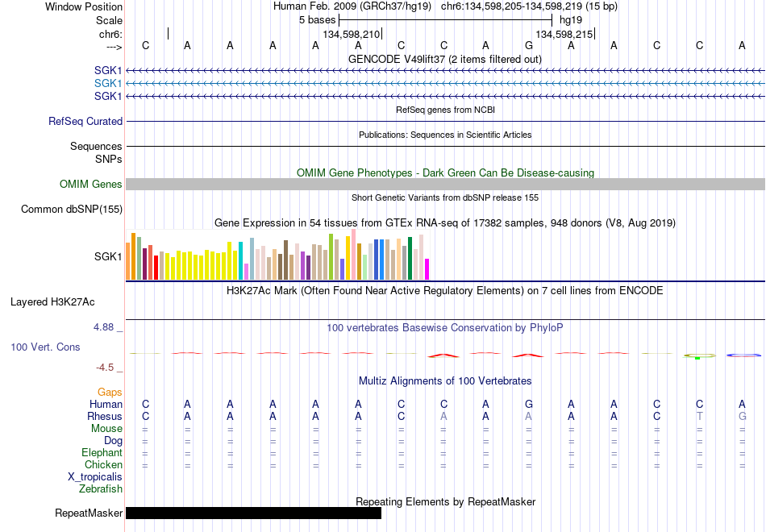The width and height of the screenshot is (766, 532).
Task: Click the top SGK1 GENCODE transcript label
Action: [x=108, y=70]
